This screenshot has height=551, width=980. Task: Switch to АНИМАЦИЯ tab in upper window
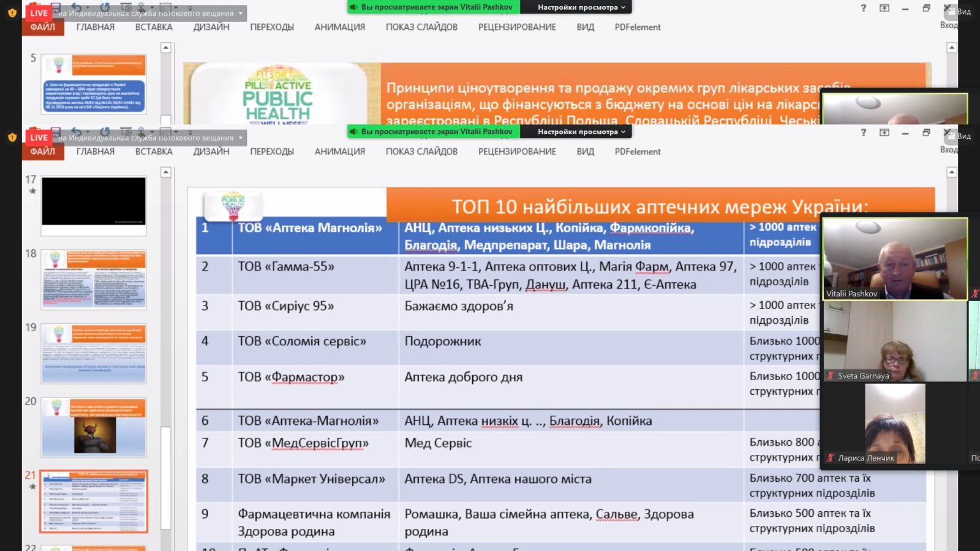tap(340, 27)
